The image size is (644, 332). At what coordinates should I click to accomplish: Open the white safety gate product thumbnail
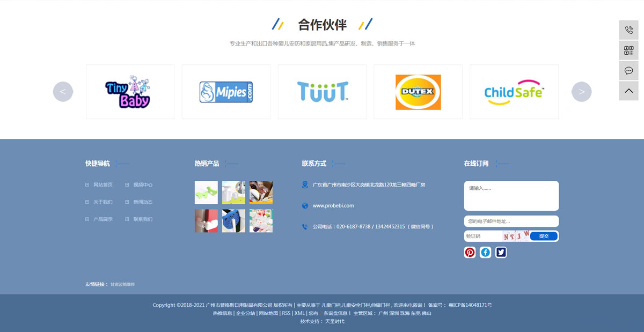coord(233,193)
